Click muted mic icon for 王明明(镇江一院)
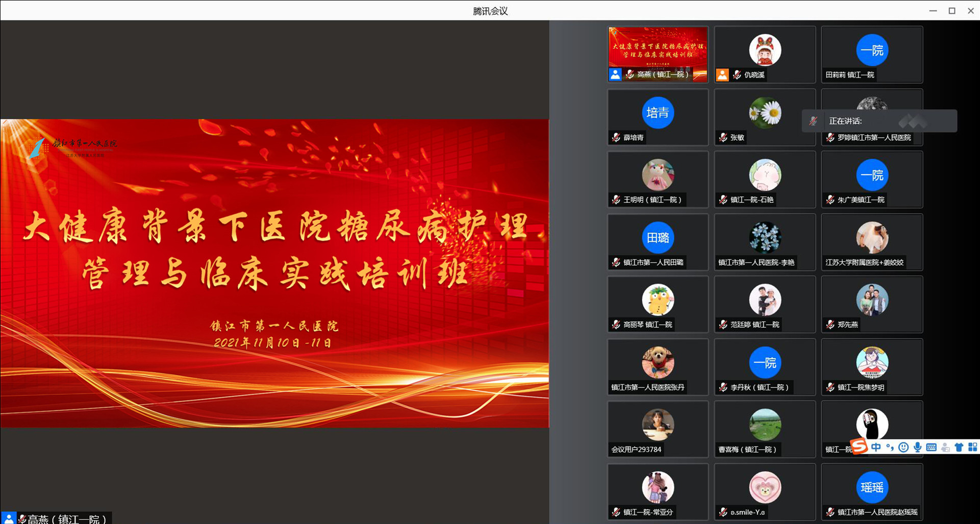The width and height of the screenshot is (980, 524). [x=616, y=200]
